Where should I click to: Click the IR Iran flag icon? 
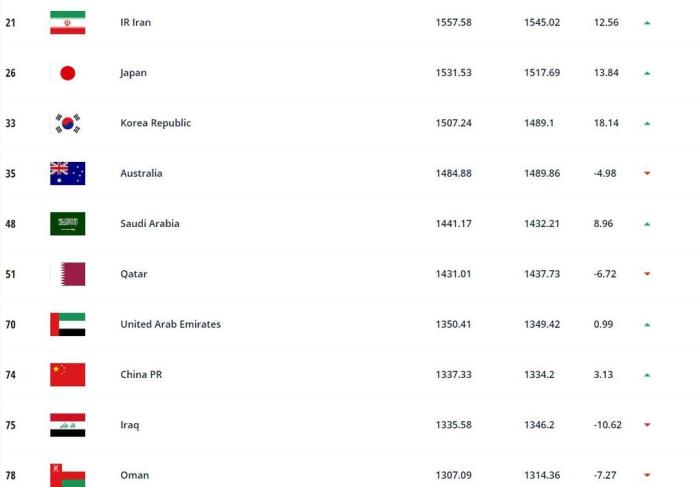click(x=67, y=22)
